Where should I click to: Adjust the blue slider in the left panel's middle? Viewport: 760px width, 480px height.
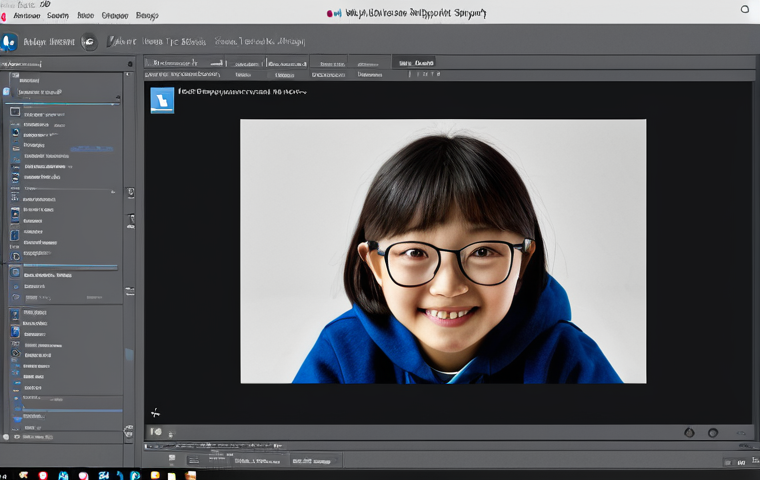70,266
